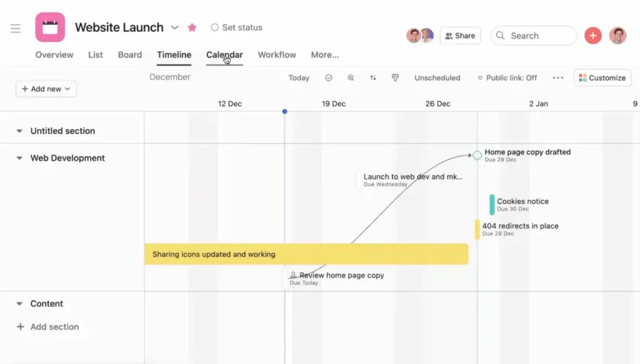Screen dimensions: 640x364
Task: Click the Set status circle indicator
Action: pyautogui.click(x=215, y=27)
